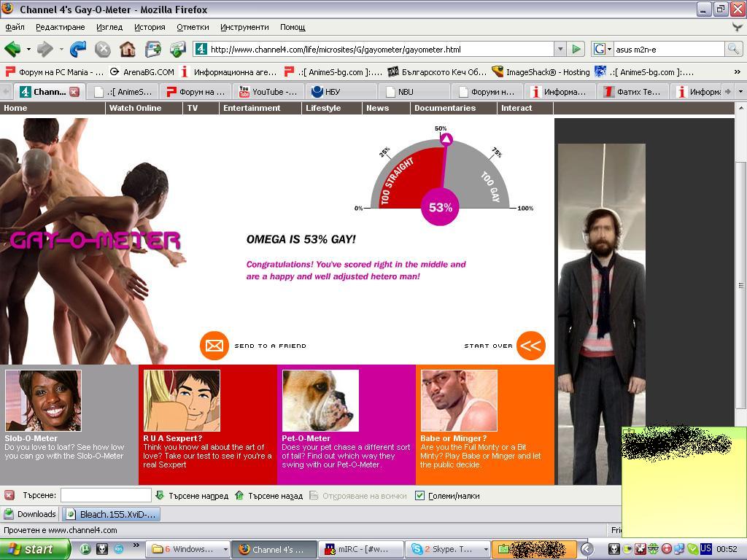
Task: Switch to the YouTube tab
Action: (x=268, y=92)
